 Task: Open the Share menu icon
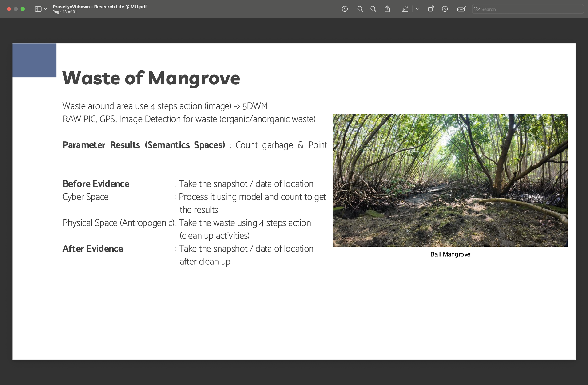pyautogui.click(x=387, y=9)
